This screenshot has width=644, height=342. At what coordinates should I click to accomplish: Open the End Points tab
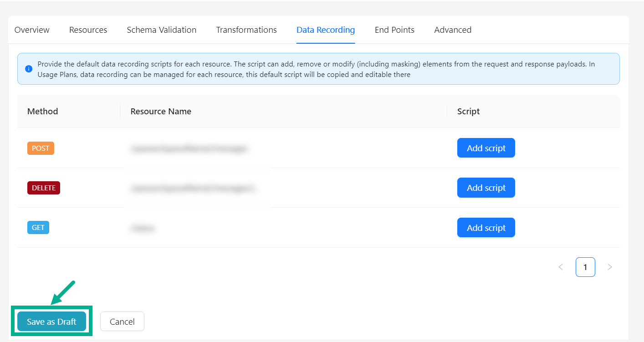click(394, 30)
